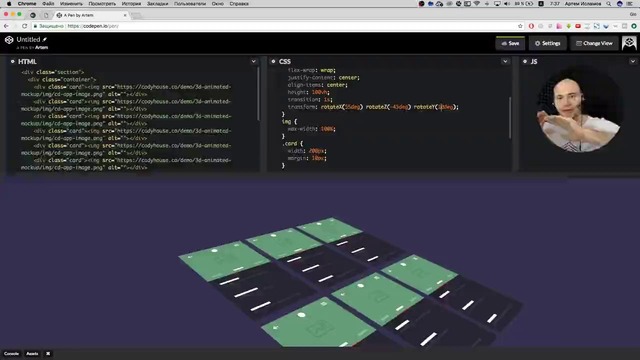Open pen Settings
This screenshot has width=640, height=360.
click(548, 43)
